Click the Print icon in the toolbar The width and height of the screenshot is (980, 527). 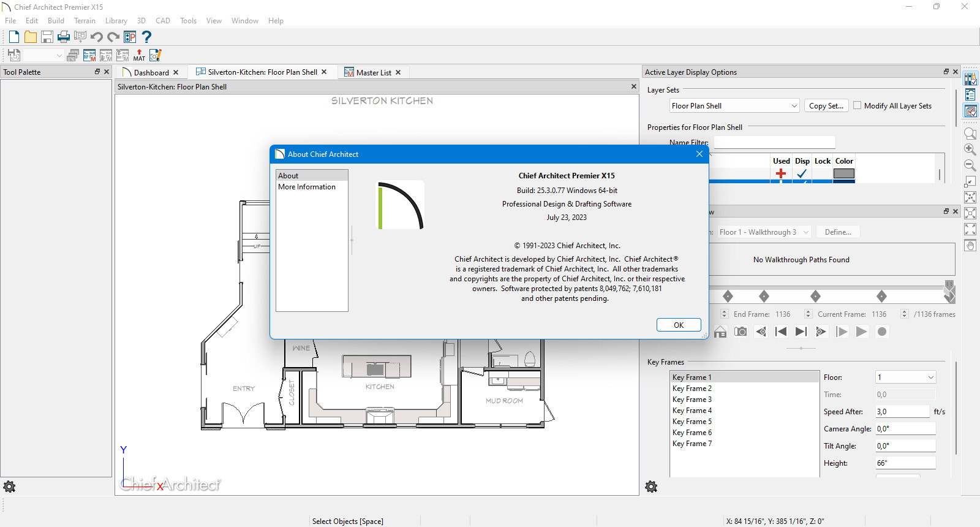[x=64, y=37]
